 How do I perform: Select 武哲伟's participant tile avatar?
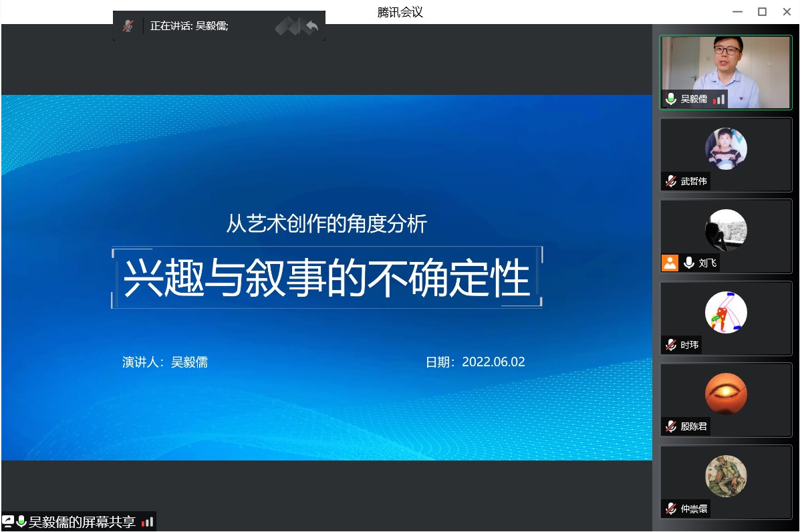point(726,148)
